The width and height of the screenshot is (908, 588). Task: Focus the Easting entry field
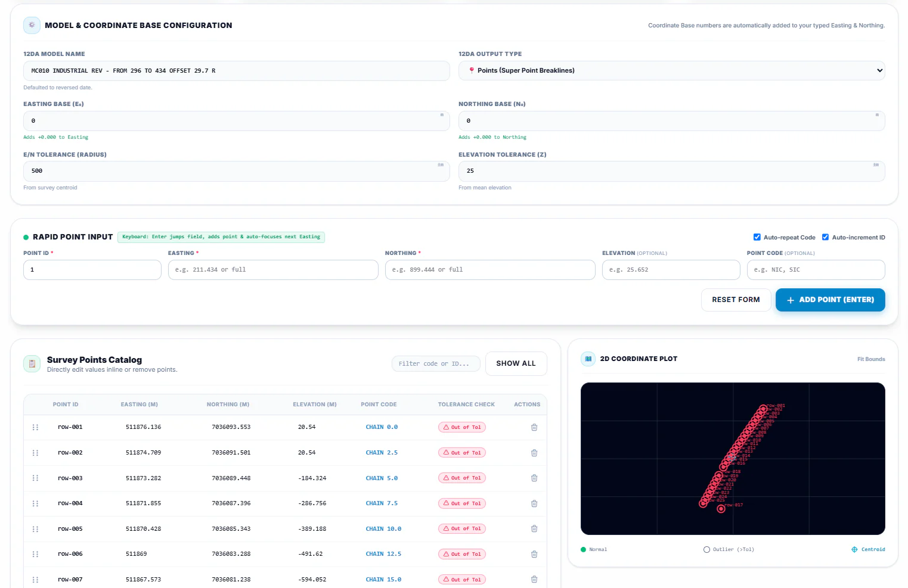coord(273,270)
